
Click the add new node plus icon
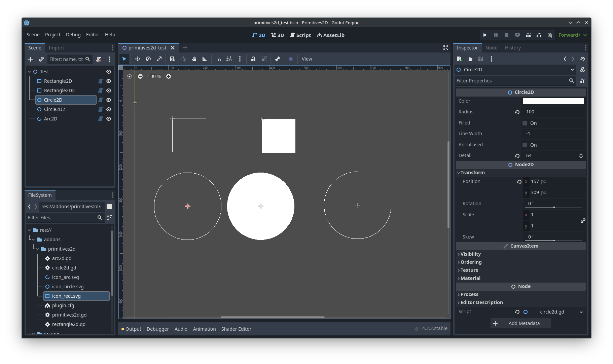(x=31, y=59)
